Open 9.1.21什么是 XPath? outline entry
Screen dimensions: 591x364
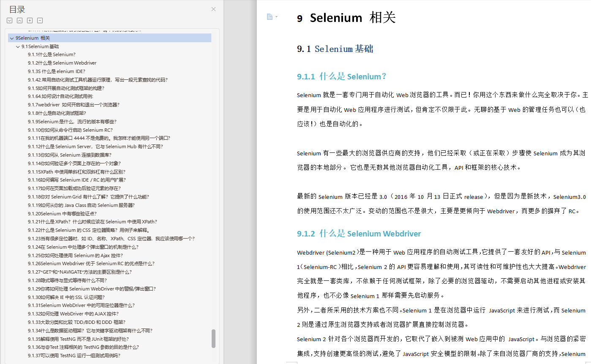[x=93, y=222]
